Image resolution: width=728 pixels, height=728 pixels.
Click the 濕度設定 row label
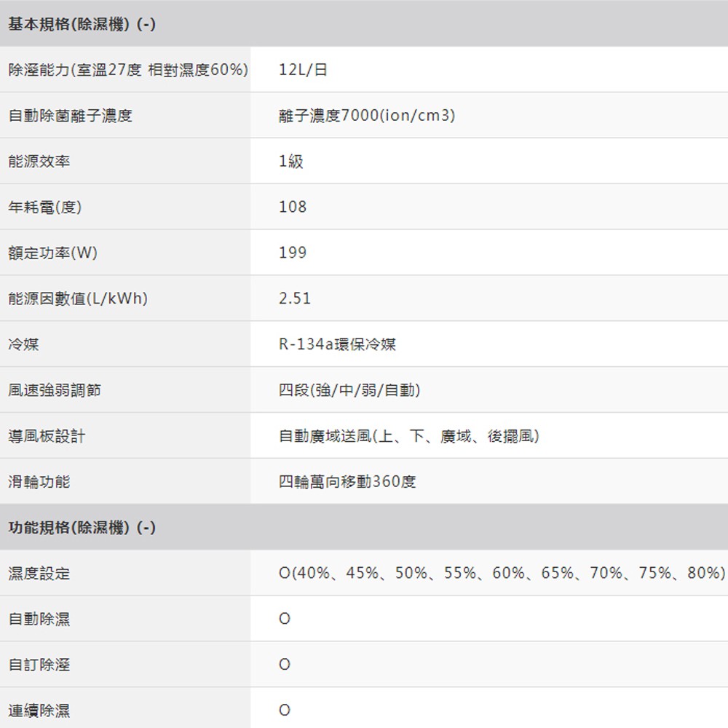39,574
